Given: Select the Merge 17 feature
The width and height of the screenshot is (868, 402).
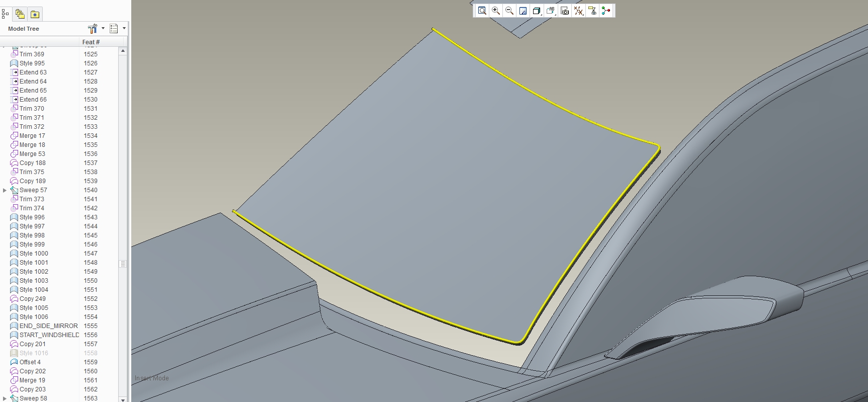Looking at the screenshot, I should 32,136.
